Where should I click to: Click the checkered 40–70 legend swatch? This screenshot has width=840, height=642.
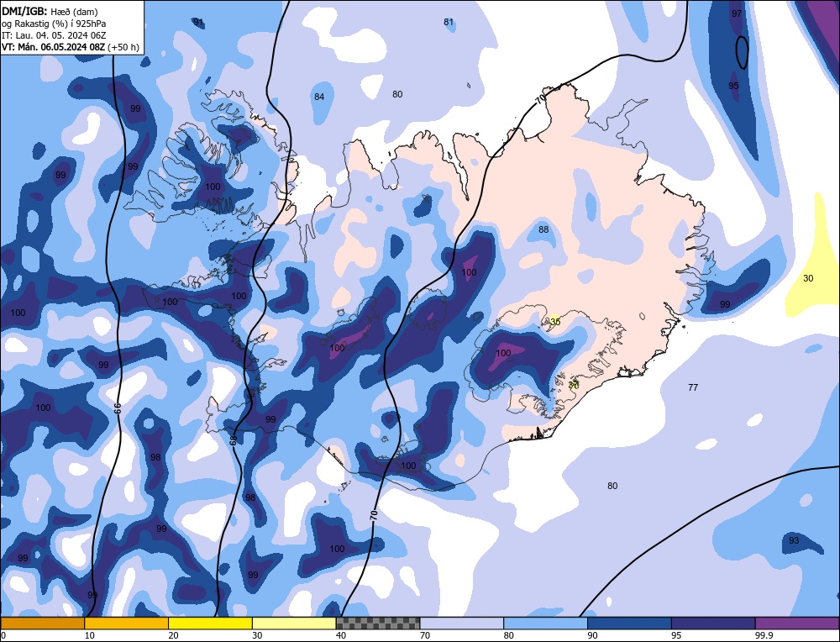pos(378,624)
